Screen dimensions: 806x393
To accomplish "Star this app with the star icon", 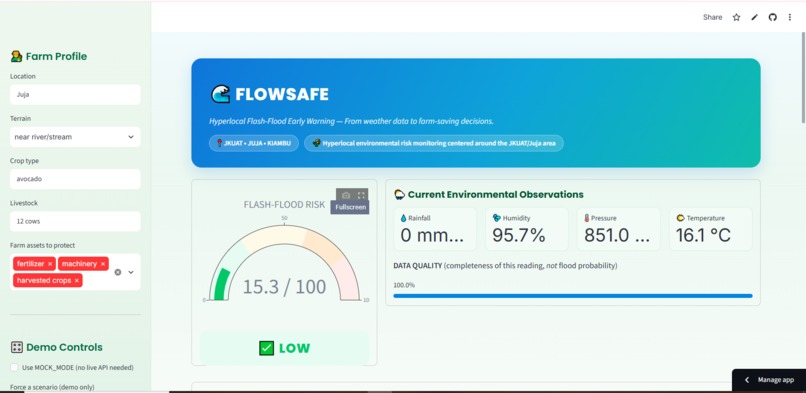I will pos(737,17).
